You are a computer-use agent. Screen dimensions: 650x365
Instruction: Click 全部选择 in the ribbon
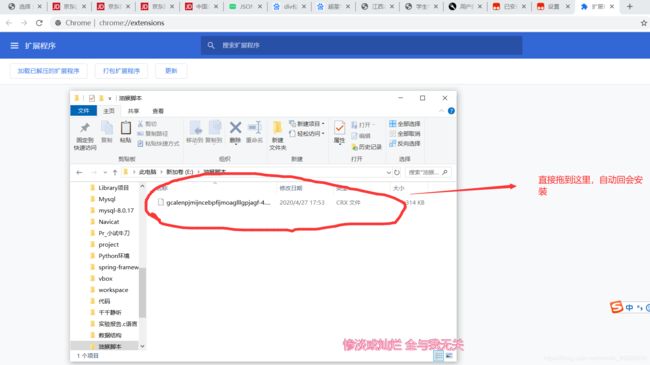tap(405, 124)
